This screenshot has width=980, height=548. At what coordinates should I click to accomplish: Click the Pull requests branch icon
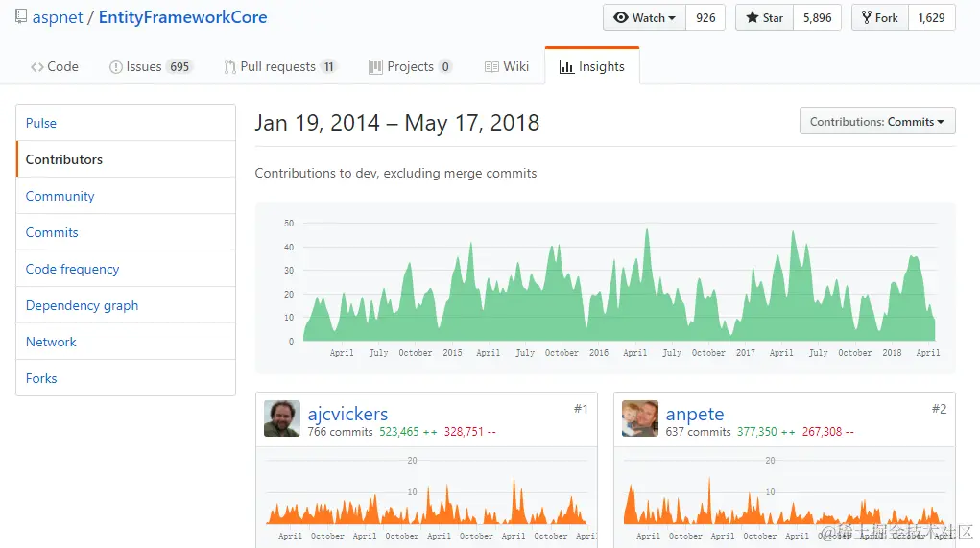(230, 67)
